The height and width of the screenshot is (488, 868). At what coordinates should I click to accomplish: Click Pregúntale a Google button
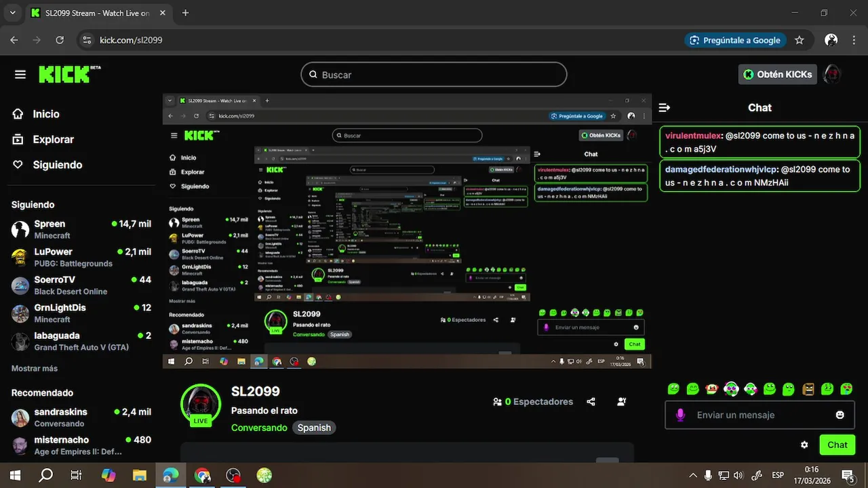point(735,40)
